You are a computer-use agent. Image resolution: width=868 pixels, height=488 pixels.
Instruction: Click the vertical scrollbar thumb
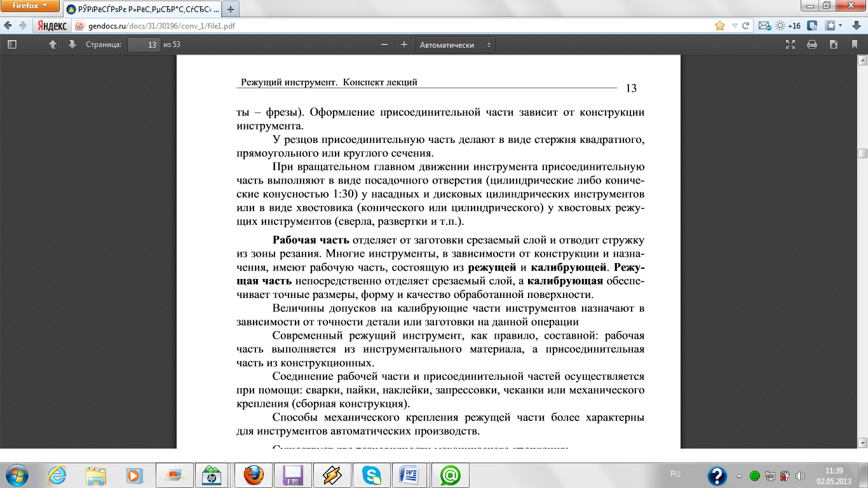point(862,153)
